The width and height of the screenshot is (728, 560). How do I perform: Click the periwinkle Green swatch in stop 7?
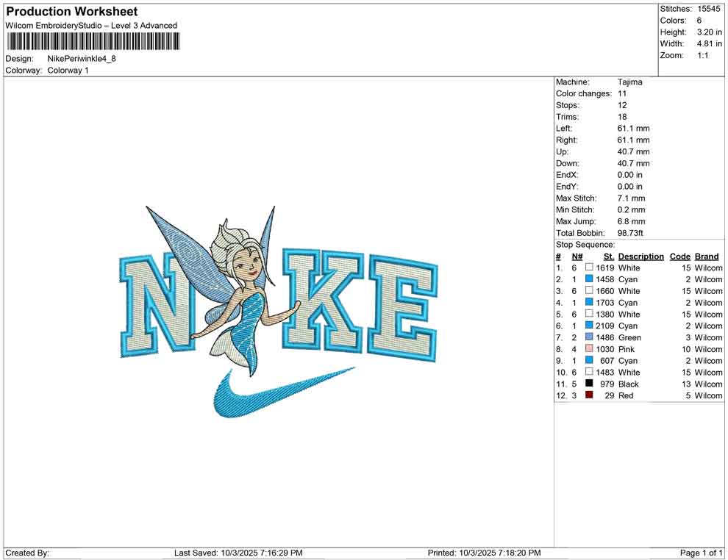click(589, 337)
